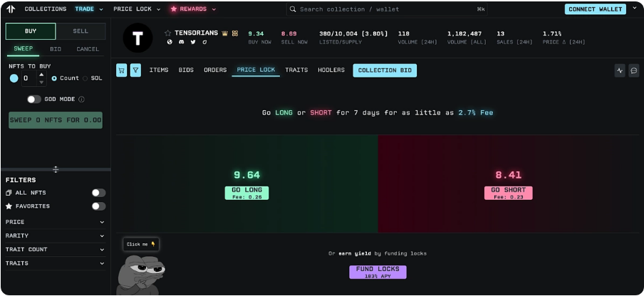Expand the TRAIT COUNT filter section

(56, 249)
